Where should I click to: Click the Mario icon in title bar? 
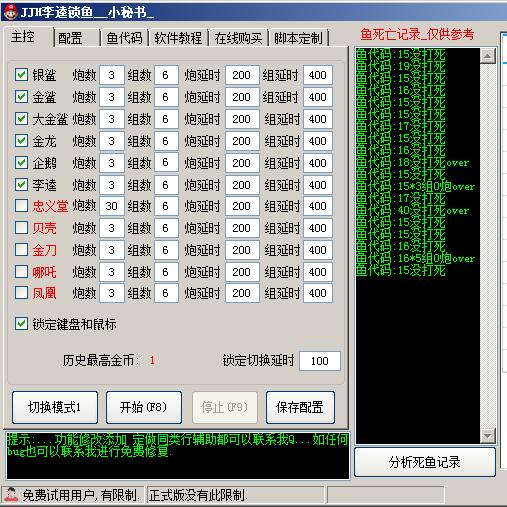point(10,11)
